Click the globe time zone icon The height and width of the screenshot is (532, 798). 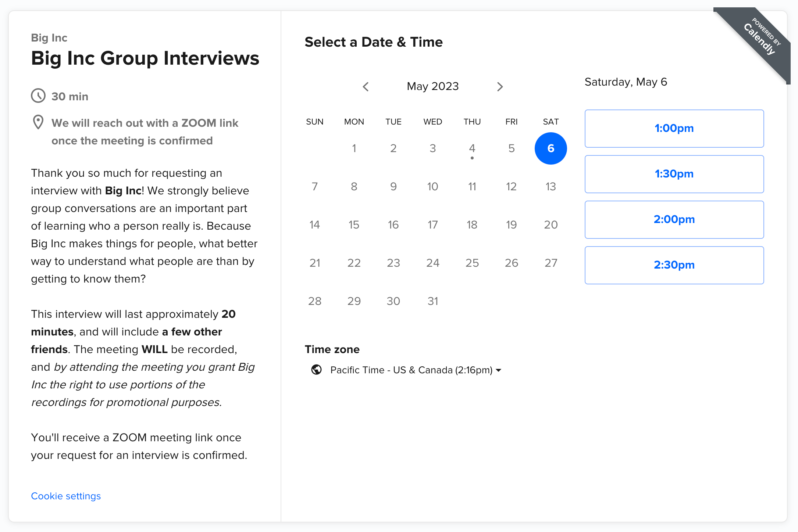pyautogui.click(x=316, y=370)
